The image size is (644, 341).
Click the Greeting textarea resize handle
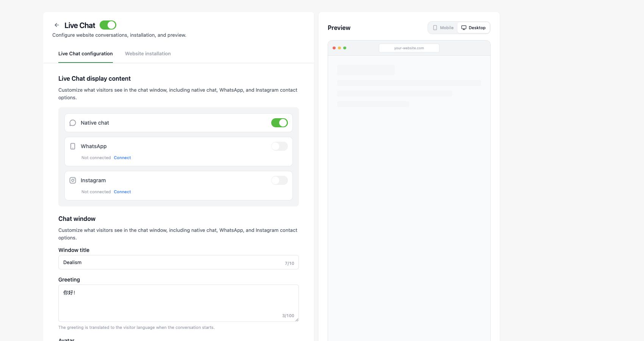click(x=297, y=320)
